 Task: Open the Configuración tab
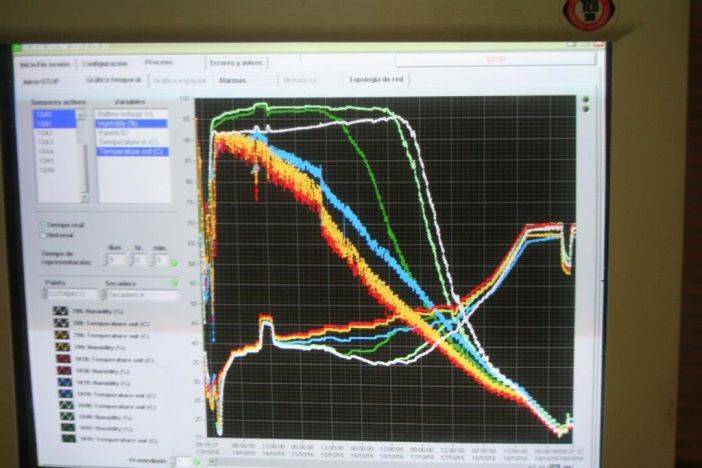[x=104, y=62]
